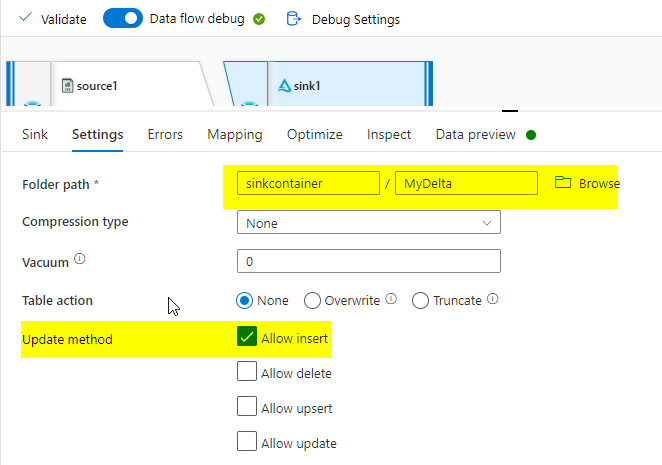
Task: Open the Compression type dropdown
Action: (x=368, y=222)
